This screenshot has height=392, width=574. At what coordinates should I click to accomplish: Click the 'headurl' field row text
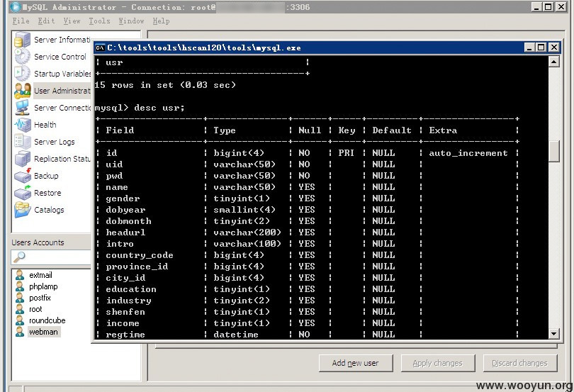(x=125, y=233)
